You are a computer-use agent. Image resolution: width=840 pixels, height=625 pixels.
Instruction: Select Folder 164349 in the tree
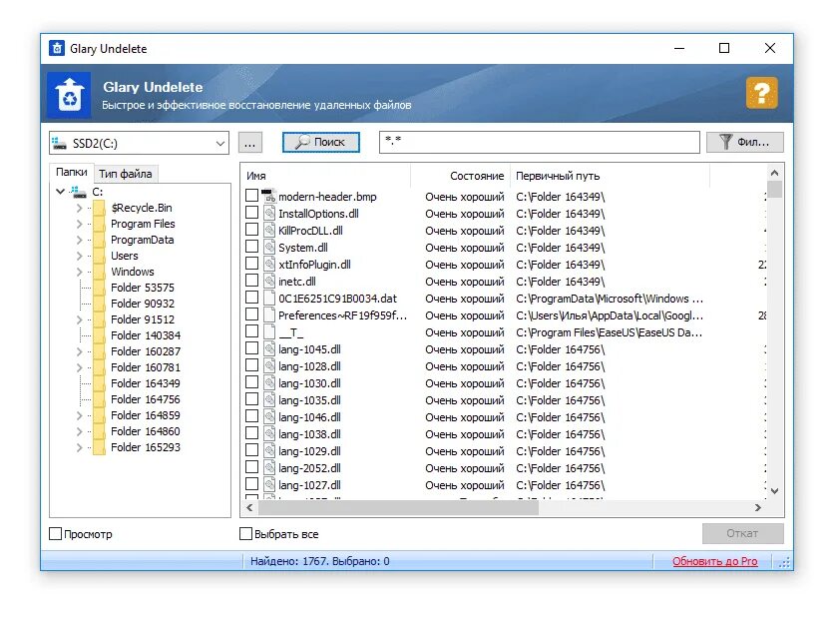coord(146,383)
